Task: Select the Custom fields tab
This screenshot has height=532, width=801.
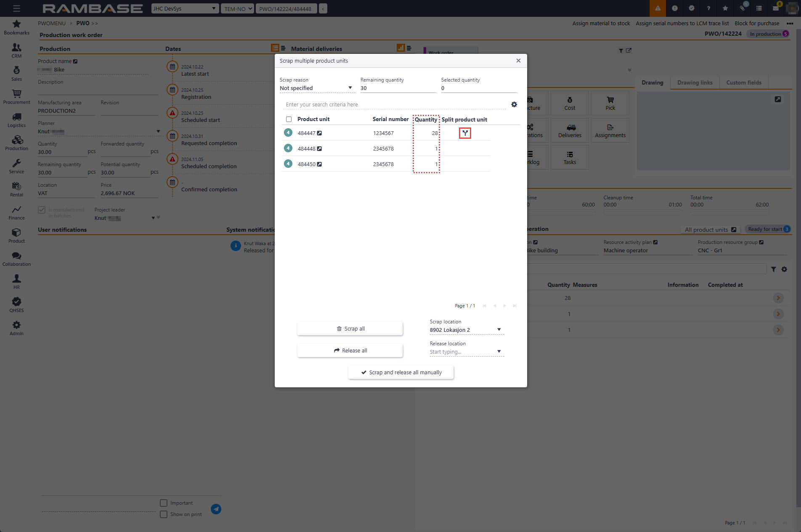Action: [743, 82]
